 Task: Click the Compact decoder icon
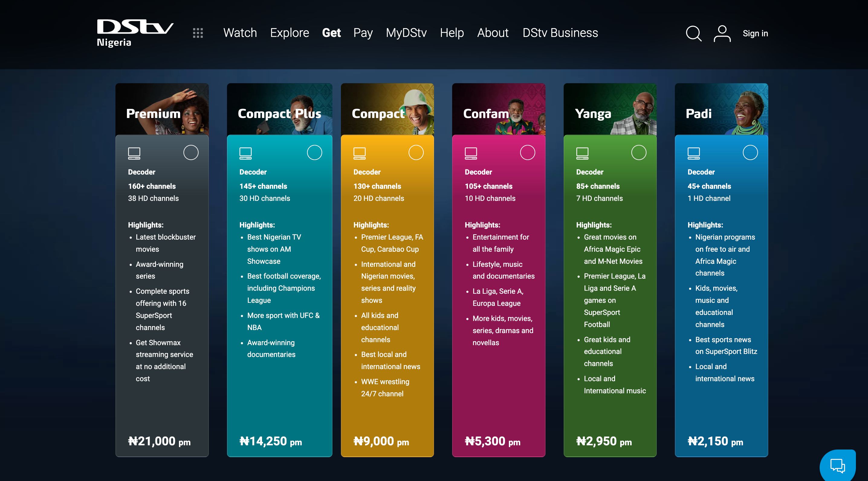(360, 153)
